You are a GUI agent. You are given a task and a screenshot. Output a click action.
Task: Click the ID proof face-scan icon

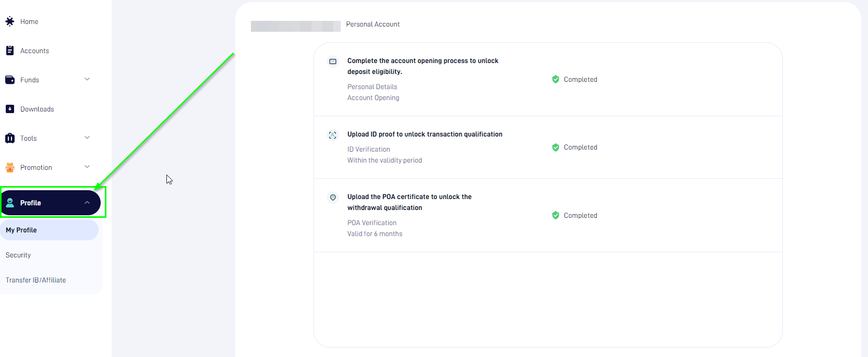click(332, 135)
